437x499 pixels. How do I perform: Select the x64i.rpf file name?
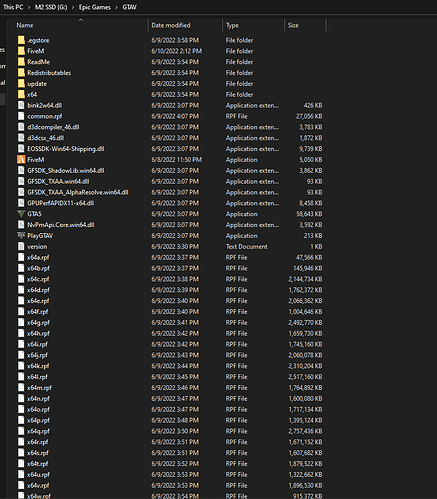point(37,344)
